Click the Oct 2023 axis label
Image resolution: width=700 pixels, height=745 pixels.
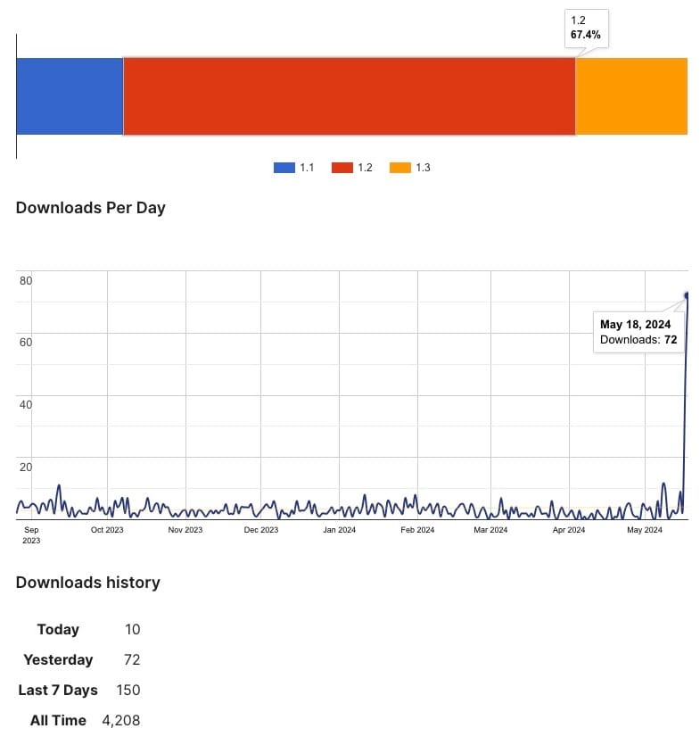107,530
